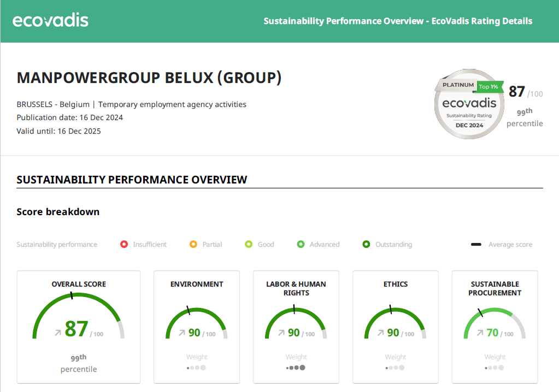This screenshot has width=559, height=392.
Task: Click the weight dots under Labor & Human Rights
Action: point(296,368)
